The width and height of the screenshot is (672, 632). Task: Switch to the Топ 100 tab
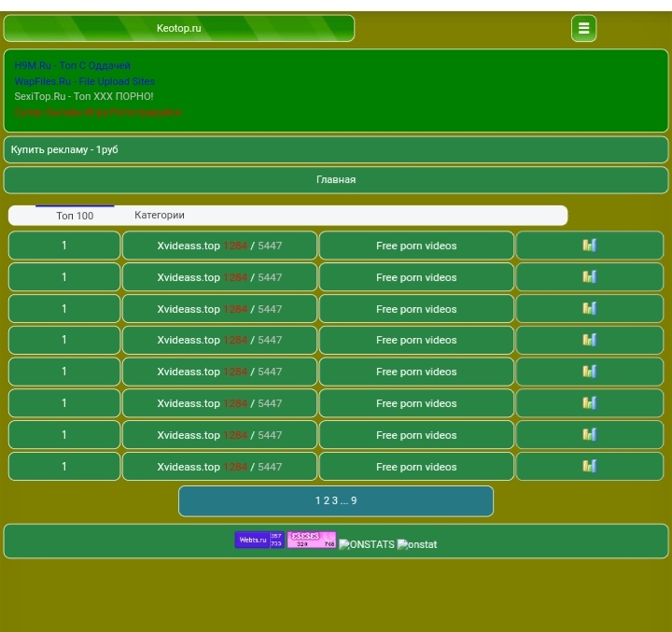click(x=75, y=216)
